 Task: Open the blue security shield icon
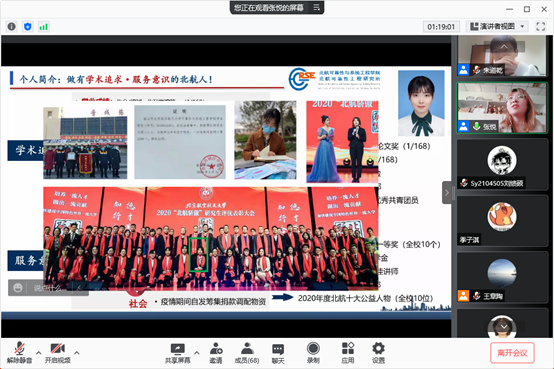[x=28, y=27]
